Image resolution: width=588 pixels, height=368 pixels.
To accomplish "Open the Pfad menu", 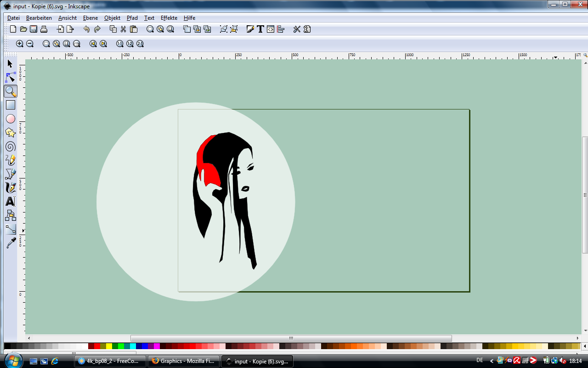I will point(132,18).
